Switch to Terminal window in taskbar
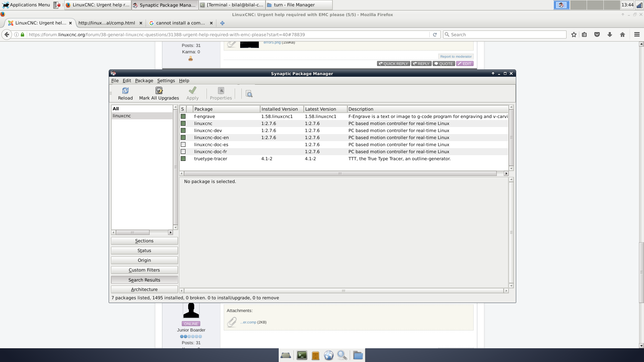Image resolution: width=644 pixels, height=362 pixels. point(232,5)
